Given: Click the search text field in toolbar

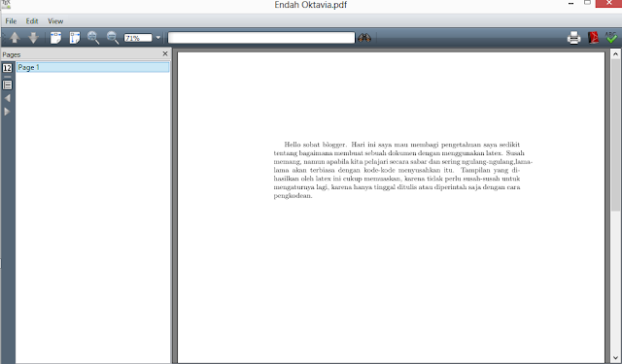Looking at the screenshot, I should (261, 38).
